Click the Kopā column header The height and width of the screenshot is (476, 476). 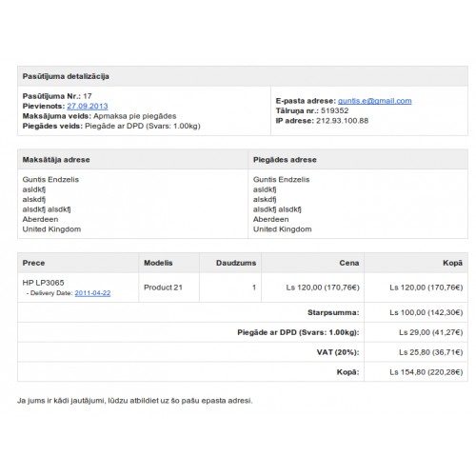point(452,263)
